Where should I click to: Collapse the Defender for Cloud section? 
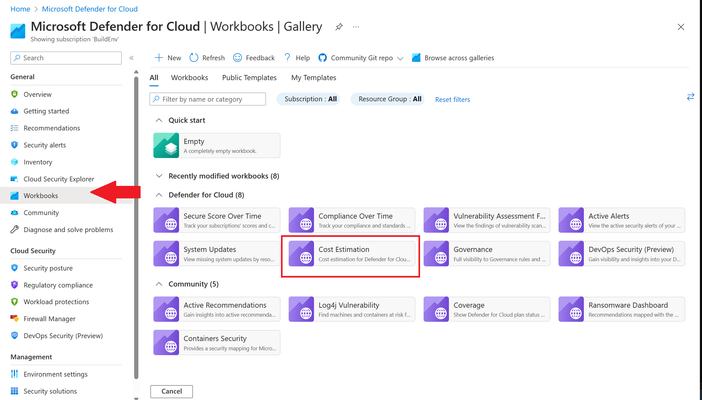tap(158, 195)
